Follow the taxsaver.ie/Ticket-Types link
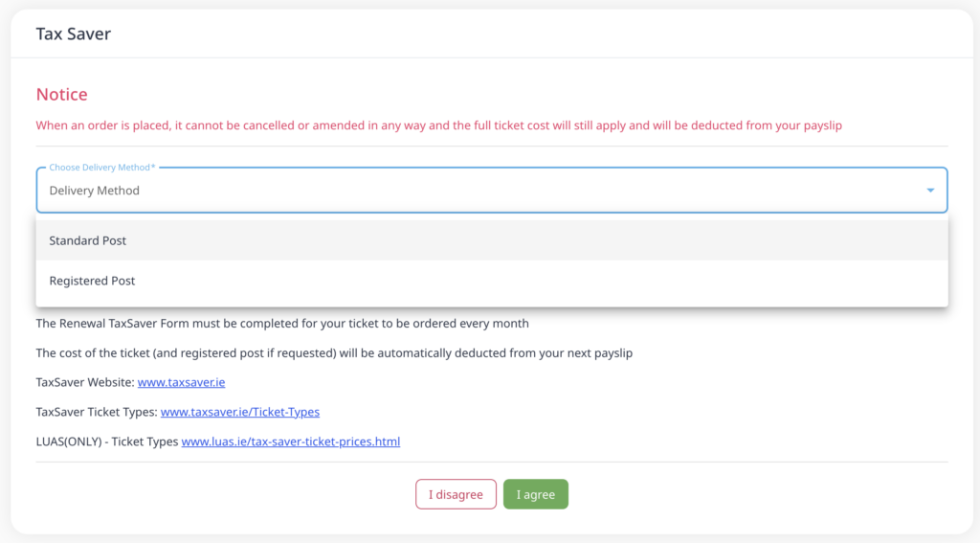This screenshot has height=543, width=980. tap(240, 412)
